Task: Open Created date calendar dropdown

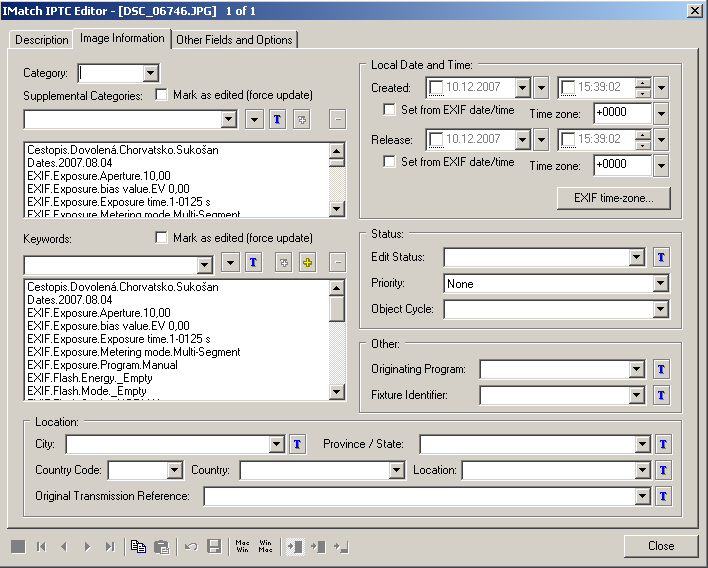Action: [x=522, y=88]
